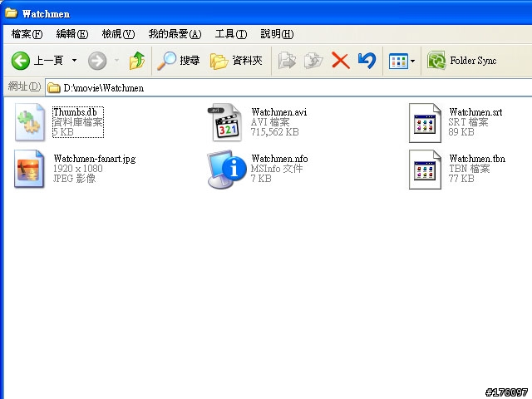Screen dimensions: 532x399
Task: Click the blue Undo arrow icon
Action: tap(367, 61)
